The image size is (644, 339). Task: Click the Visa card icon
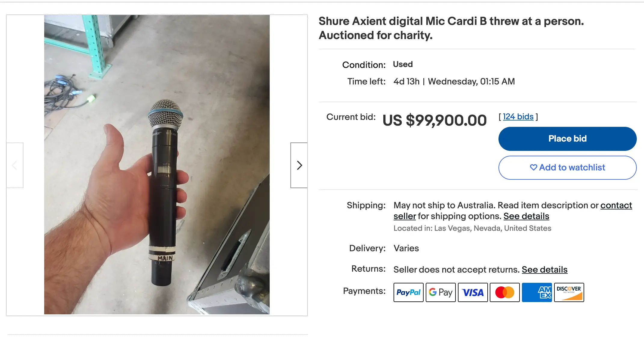[x=473, y=292]
